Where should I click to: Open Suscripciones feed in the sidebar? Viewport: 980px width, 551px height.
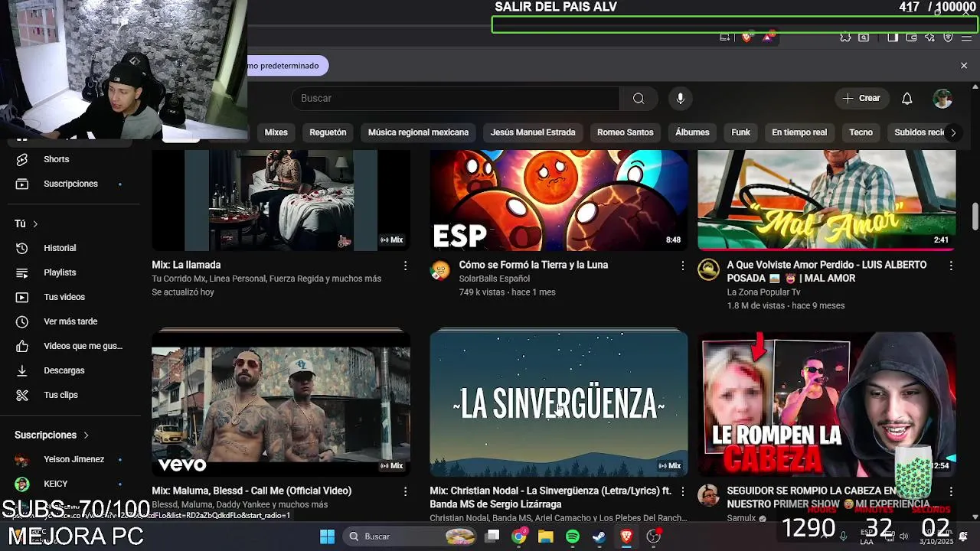(70, 184)
